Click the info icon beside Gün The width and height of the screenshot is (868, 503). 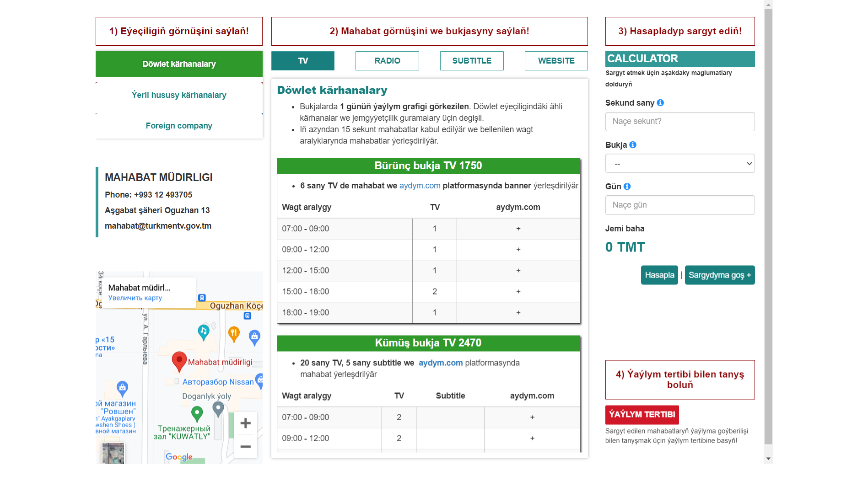pos(627,187)
